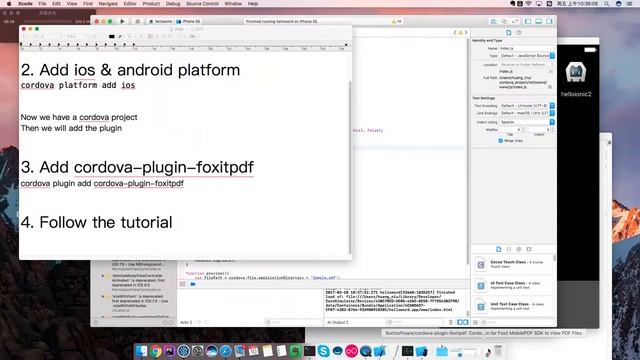Reveal full path file in Finder arrow
This screenshot has height=360, width=640.
point(550,87)
